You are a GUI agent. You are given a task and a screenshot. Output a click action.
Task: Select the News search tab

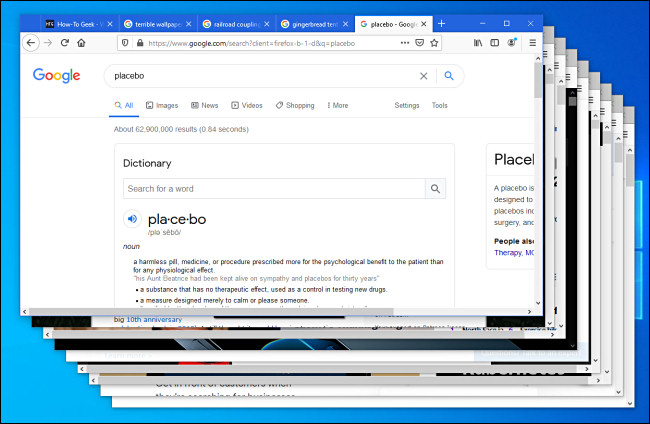tap(204, 105)
